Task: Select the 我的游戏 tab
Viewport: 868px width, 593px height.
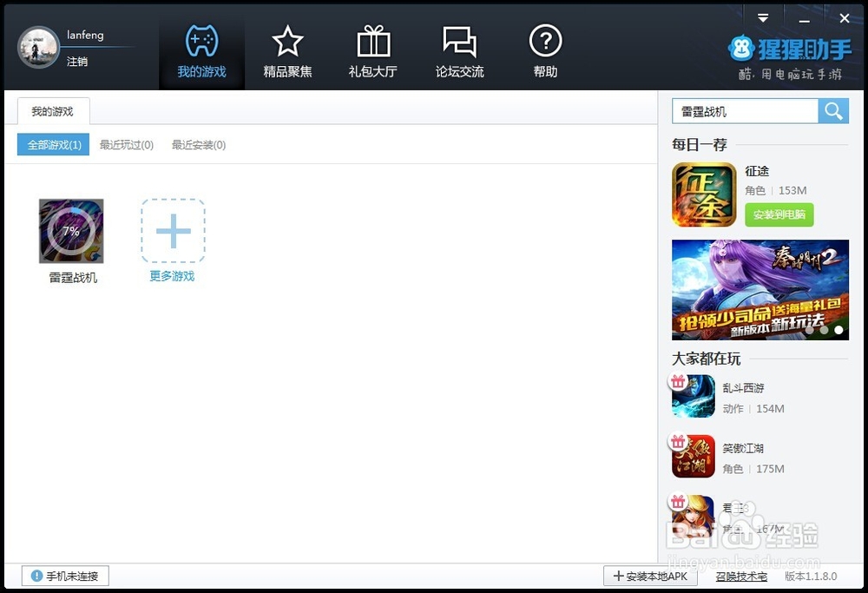Action: pyautogui.click(x=53, y=111)
